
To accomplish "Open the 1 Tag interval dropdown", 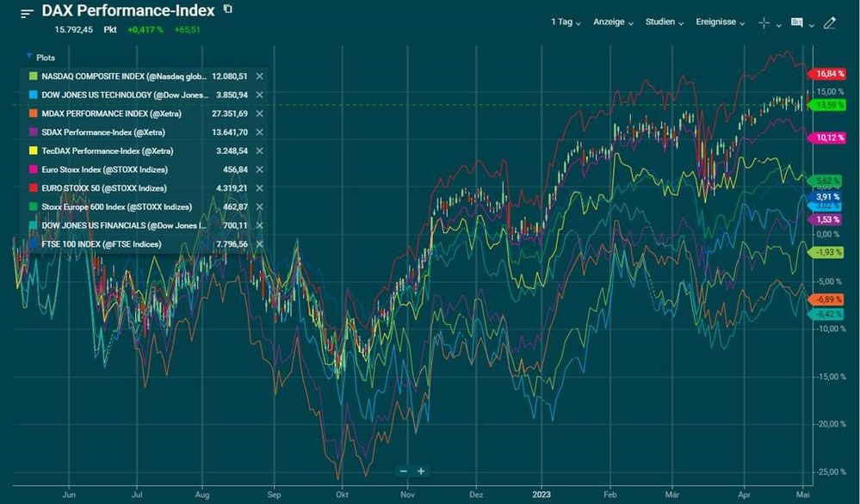I will (566, 22).
